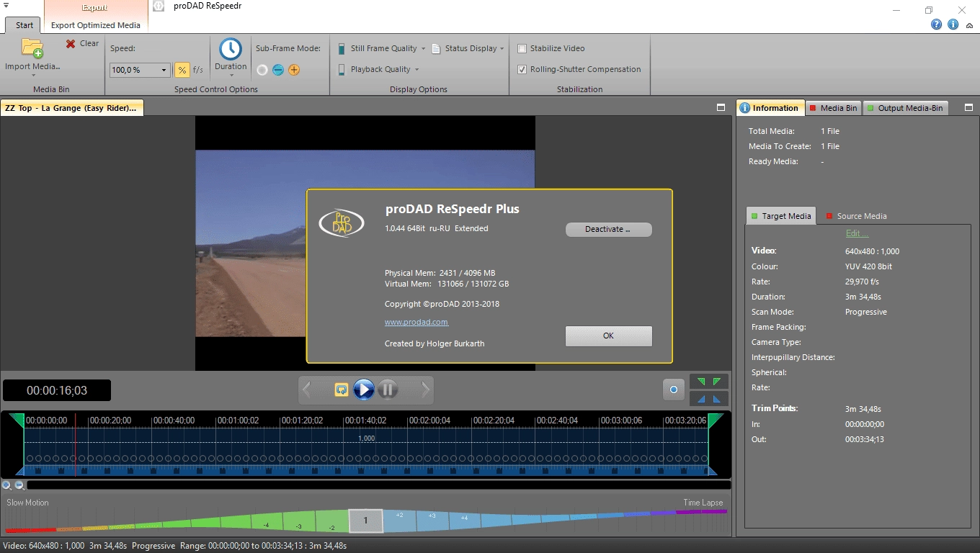Click the Still Frame Quality icon

(x=342, y=48)
